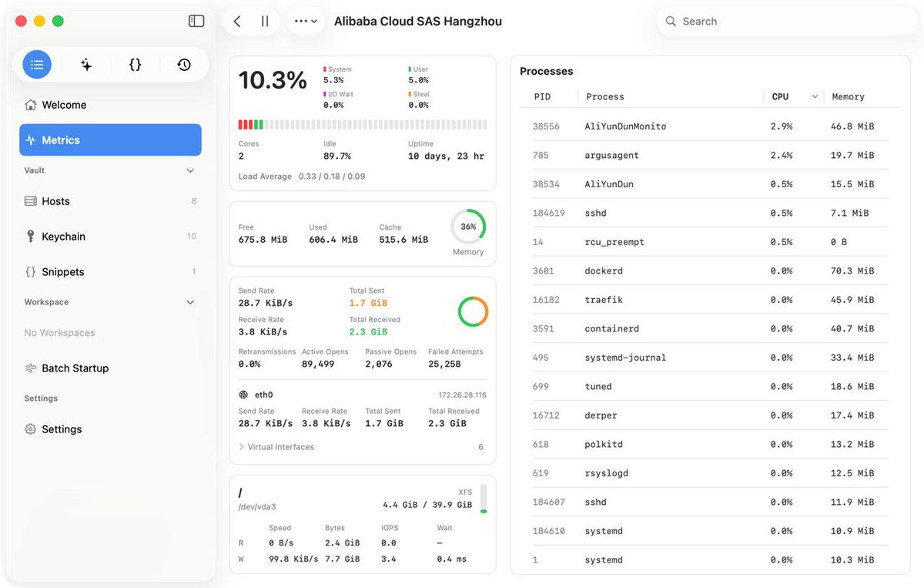Click the Settings gear icon

click(x=31, y=429)
